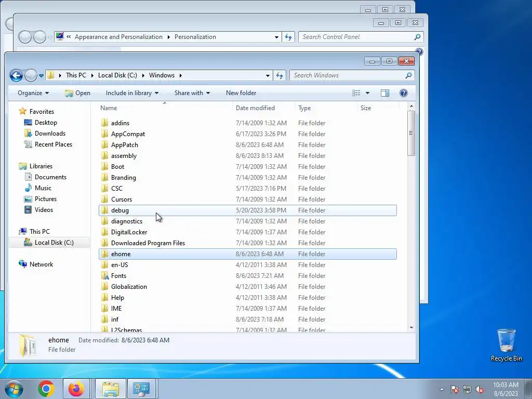
Task: Select the en-US folder name
Action: pos(119,264)
